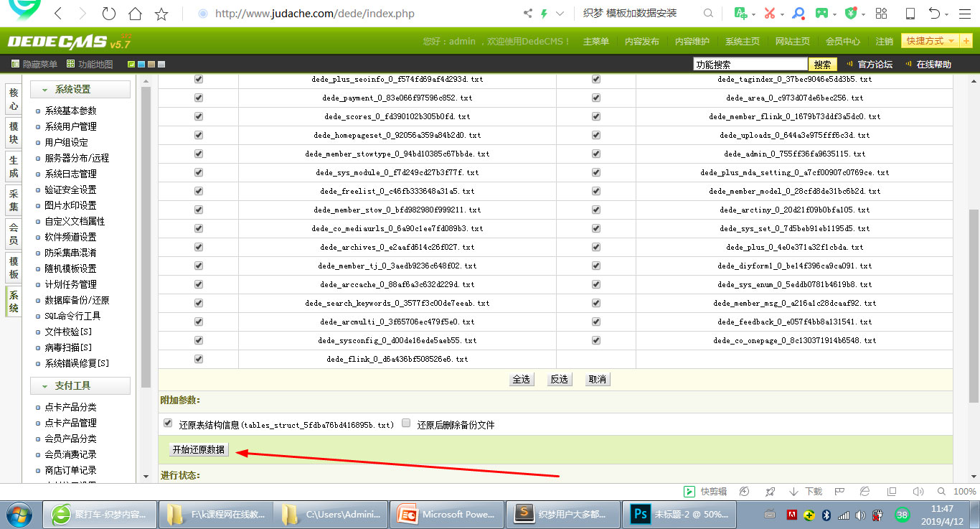Open the 快捷方式 dropdown

tap(930, 41)
